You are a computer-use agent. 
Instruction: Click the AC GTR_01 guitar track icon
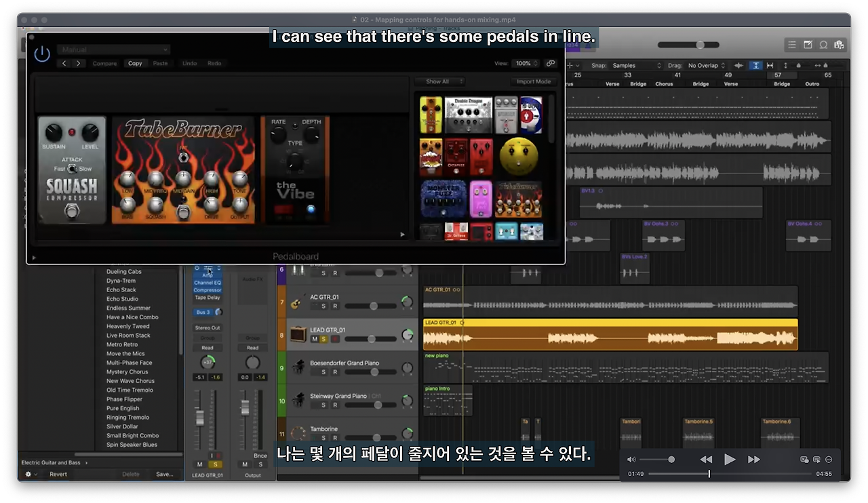point(296,302)
